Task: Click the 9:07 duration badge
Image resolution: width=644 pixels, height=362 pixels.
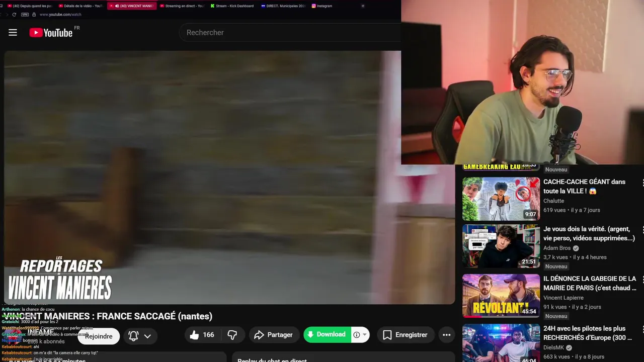Action: (530, 214)
